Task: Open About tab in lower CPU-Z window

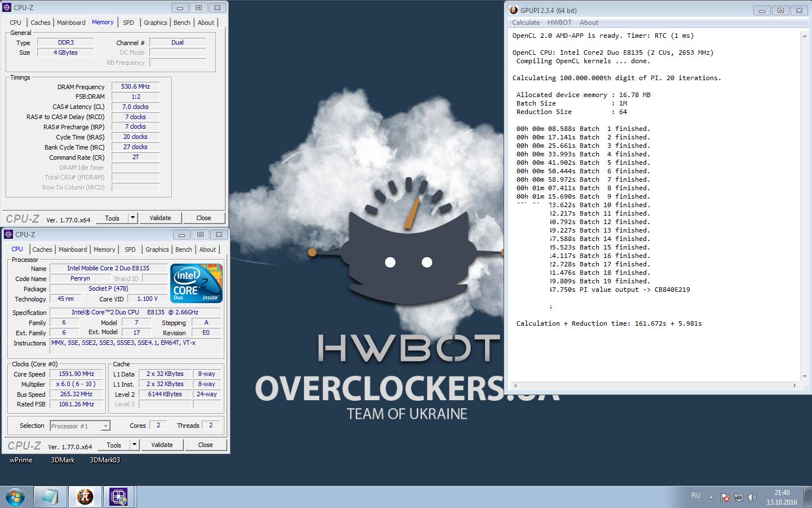Action: pos(208,249)
